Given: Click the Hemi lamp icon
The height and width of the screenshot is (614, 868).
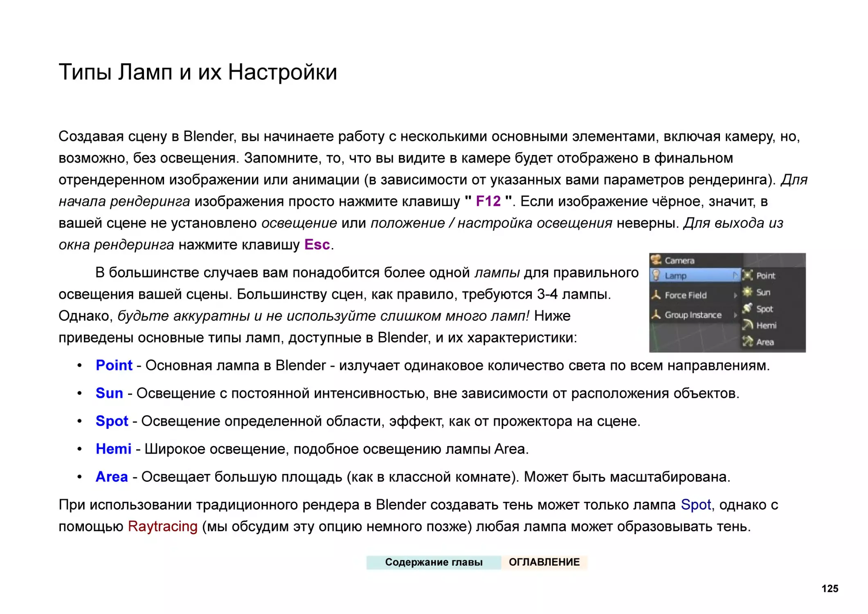Looking at the screenshot, I should [748, 325].
